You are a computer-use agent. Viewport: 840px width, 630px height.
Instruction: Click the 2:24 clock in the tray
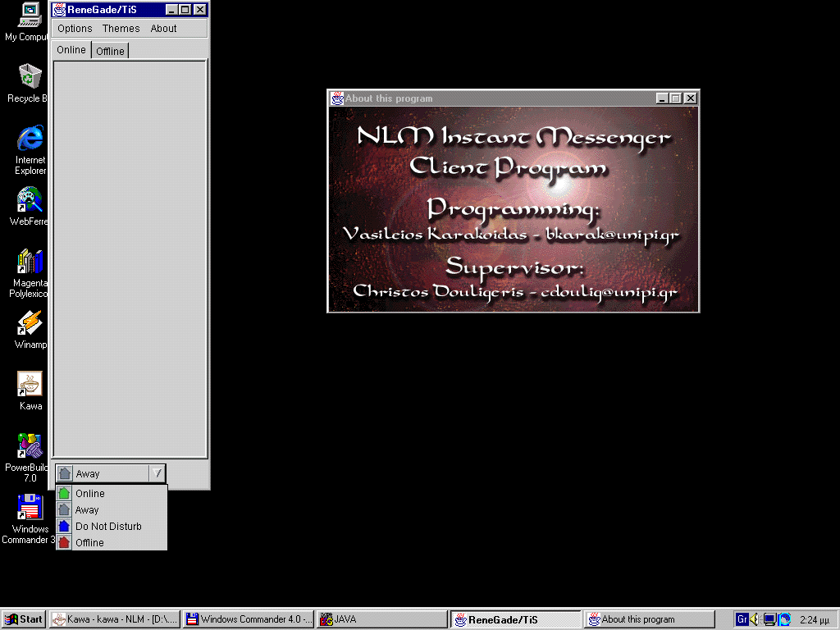[x=815, y=620]
